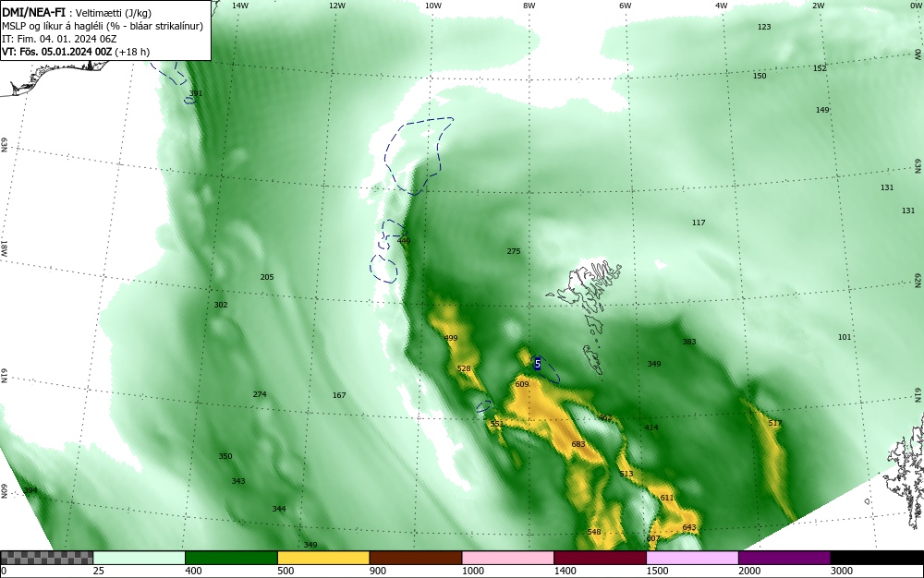Select the value 123 near the top
The image size is (924, 578).
pyautogui.click(x=764, y=27)
